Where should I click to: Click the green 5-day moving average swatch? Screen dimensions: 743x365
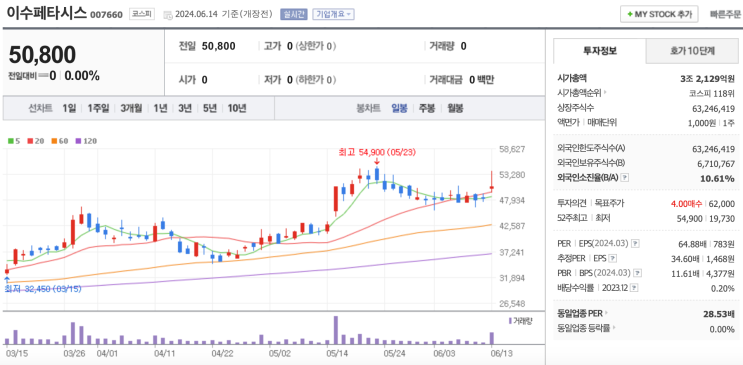click(x=10, y=141)
